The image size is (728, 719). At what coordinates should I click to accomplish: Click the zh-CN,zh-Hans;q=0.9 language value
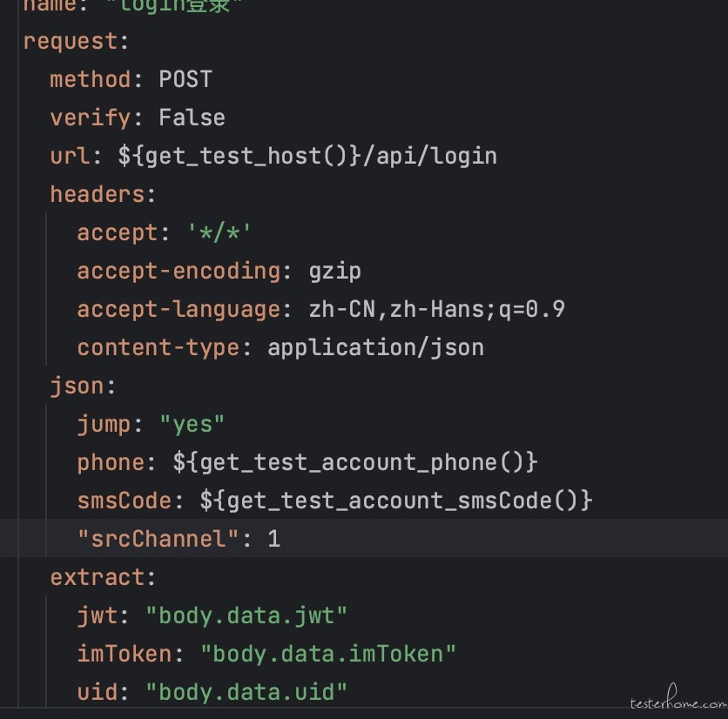coord(436,309)
